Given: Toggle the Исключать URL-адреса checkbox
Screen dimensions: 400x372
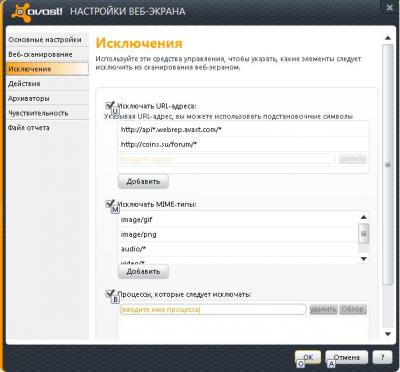Looking at the screenshot, I should click(x=110, y=106).
